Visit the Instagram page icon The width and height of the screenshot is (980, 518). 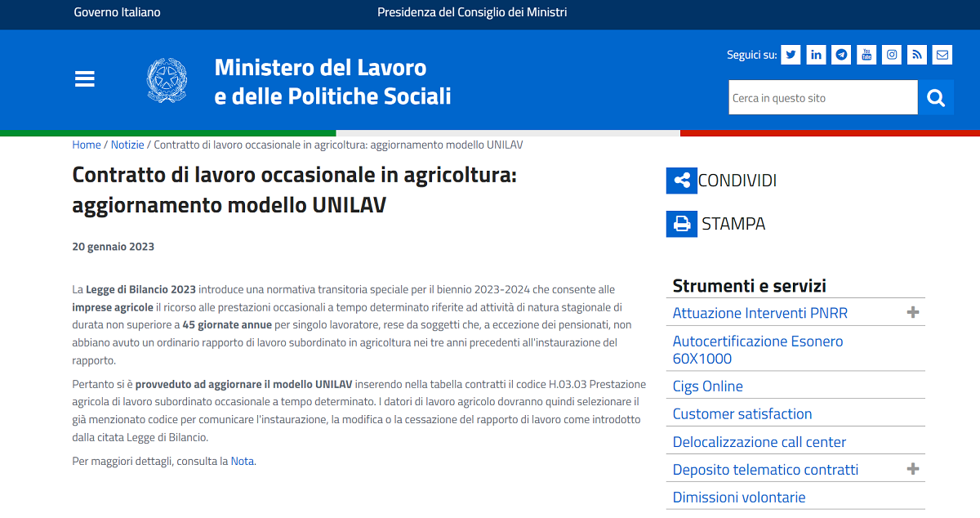[891, 54]
